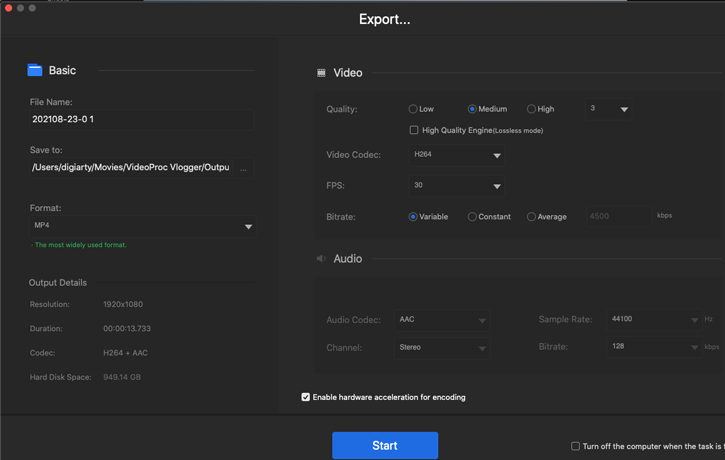
Task: Open the Format MP4 dropdown
Action: (x=142, y=226)
